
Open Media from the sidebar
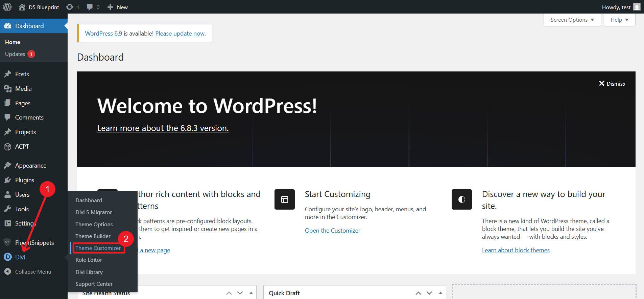point(23,88)
